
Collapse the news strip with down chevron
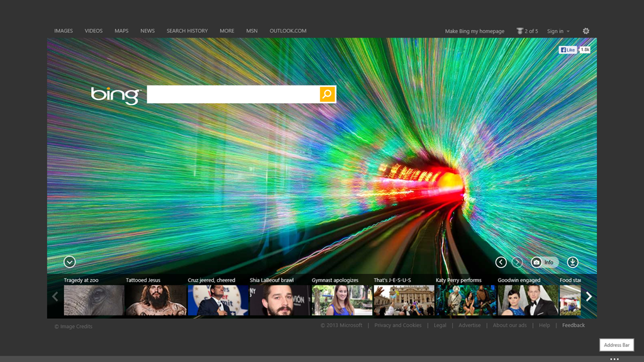[x=70, y=262]
